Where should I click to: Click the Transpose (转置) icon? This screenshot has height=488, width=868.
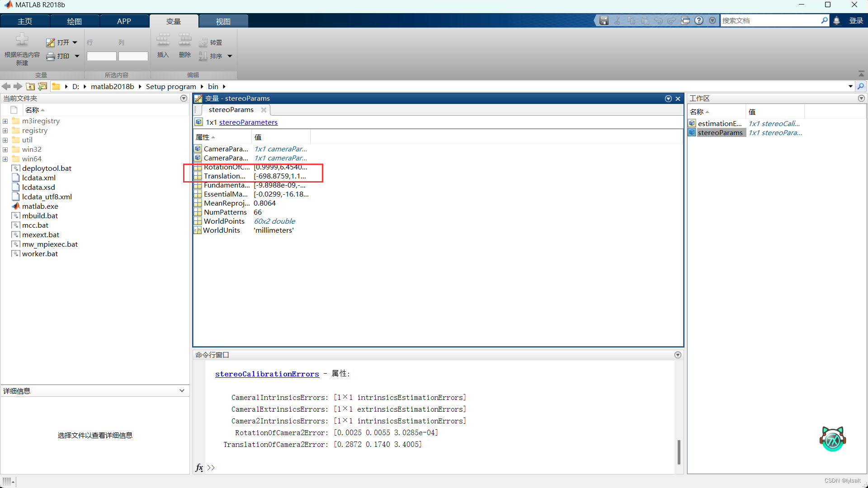pos(203,42)
